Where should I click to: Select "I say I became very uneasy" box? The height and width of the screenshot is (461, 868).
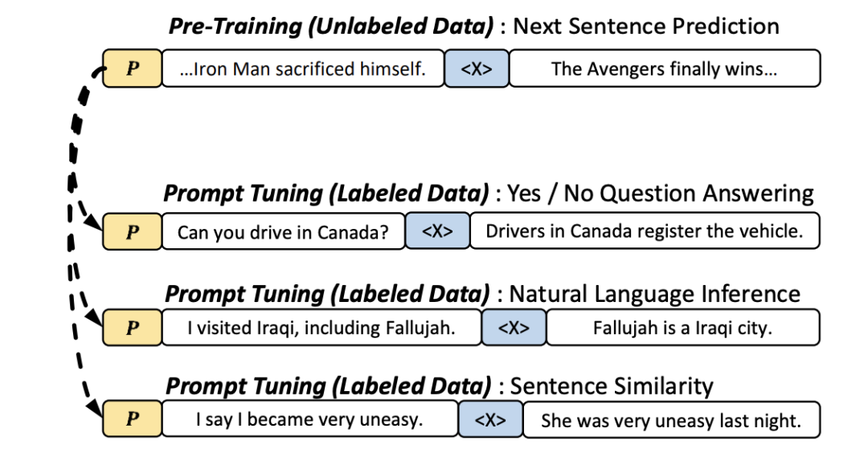coord(309,420)
